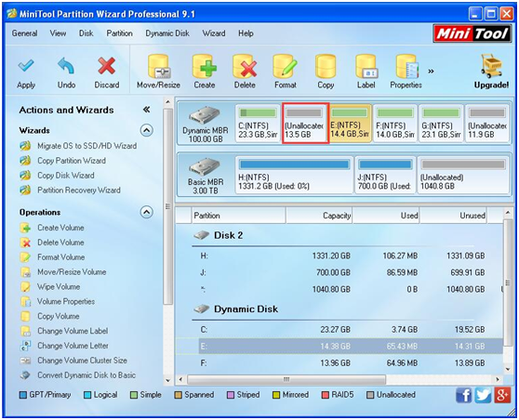Image resolution: width=519 pixels, height=420 pixels.
Task: Select J:(NTFS) 700.0 GB partition block
Action: 385,176
